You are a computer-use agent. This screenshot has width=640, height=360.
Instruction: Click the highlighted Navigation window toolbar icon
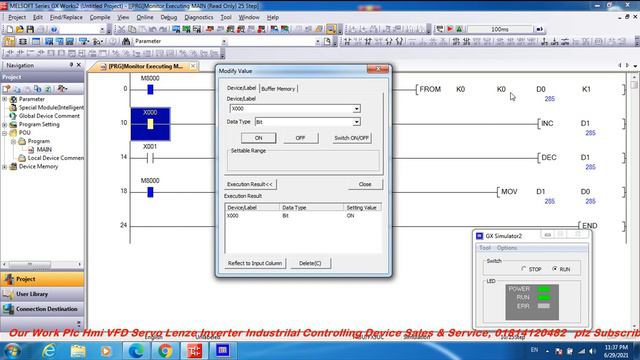click(x=9, y=42)
